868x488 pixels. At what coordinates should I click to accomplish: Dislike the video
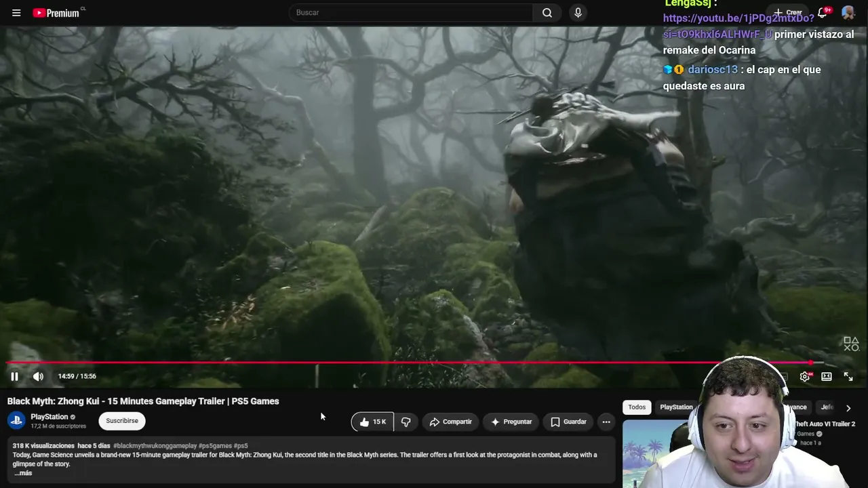point(406,422)
